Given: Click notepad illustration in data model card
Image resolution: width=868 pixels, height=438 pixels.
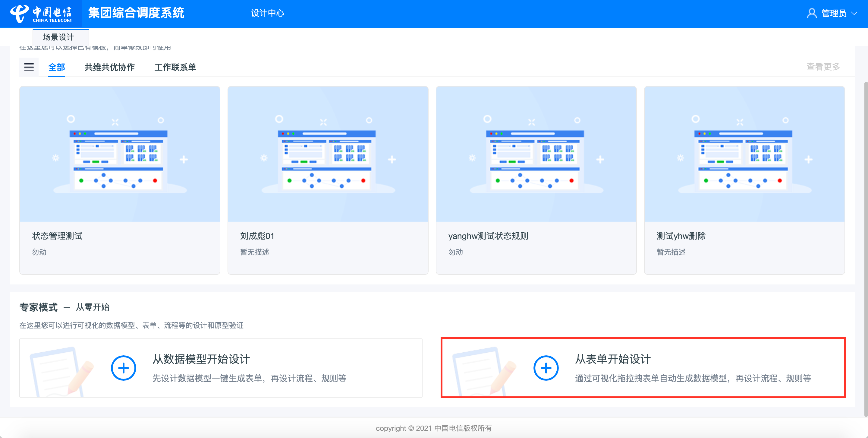Looking at the screenshot, I should [62, 372].
